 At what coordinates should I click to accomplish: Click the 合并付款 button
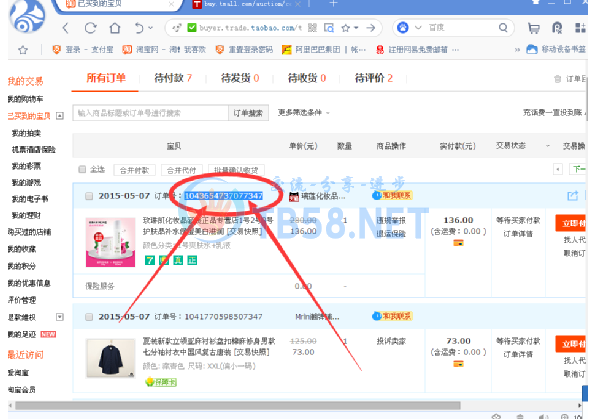[134, 170]
